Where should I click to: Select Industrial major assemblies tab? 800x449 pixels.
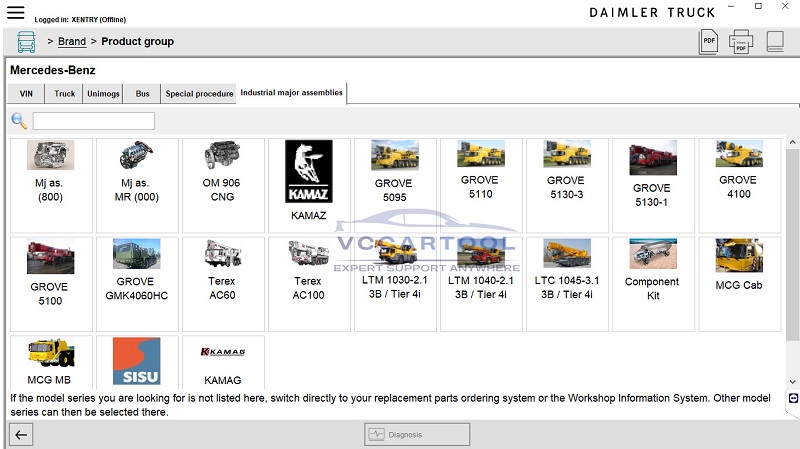click(291, 93)
